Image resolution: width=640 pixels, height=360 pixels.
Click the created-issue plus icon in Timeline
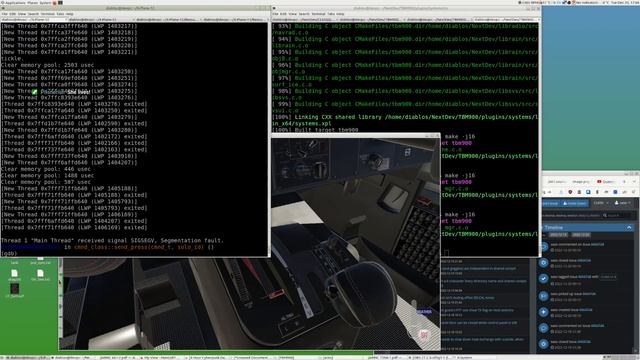click(x=543, y=311)
